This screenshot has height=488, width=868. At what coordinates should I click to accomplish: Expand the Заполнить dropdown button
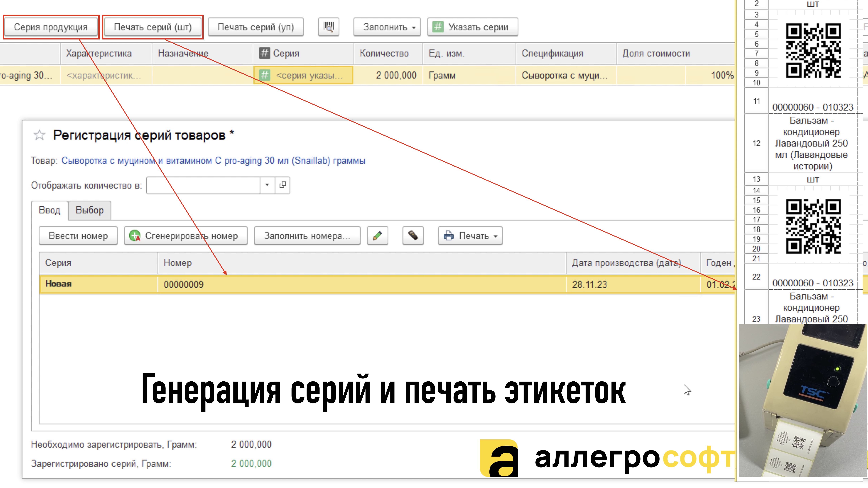tap(387, 27)
